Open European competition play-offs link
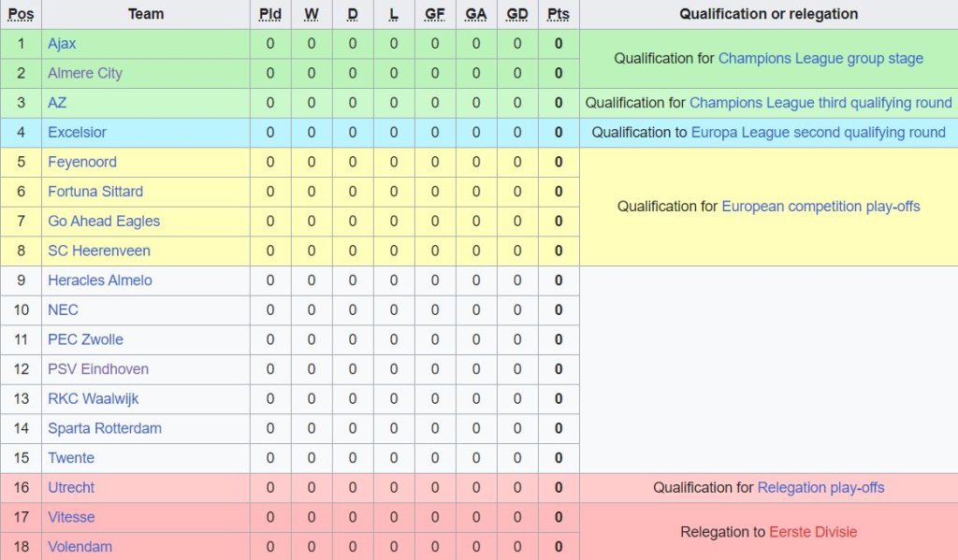This screenshot has height=560, width=958. pyautogui.click(x=820, y=207)
